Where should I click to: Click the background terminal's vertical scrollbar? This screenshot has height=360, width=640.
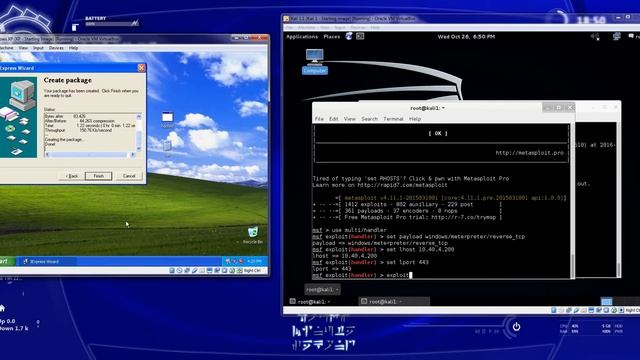coord(619,200)
